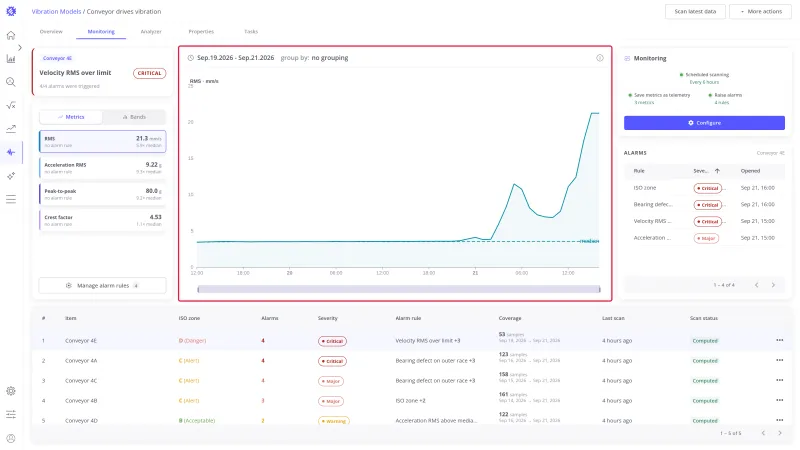Click the chart time range slider bar
The height and width of the screenshot is (450, 800).
click(398, 289)
